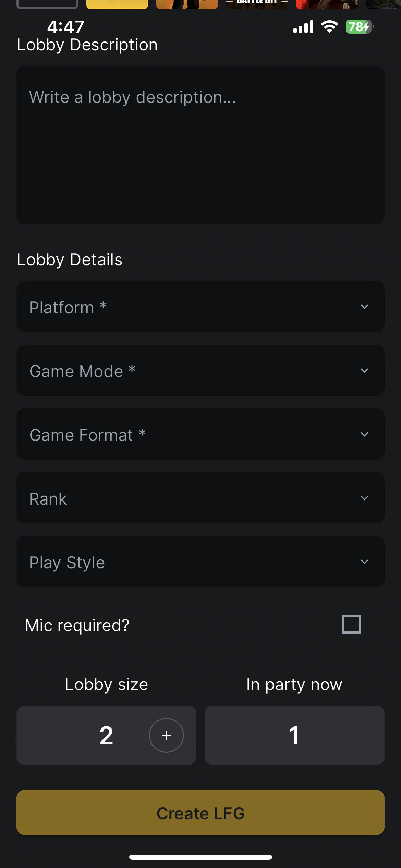Click the chevron arrow on the Rank field
This screenshot has height=868, width=401.
365,498
